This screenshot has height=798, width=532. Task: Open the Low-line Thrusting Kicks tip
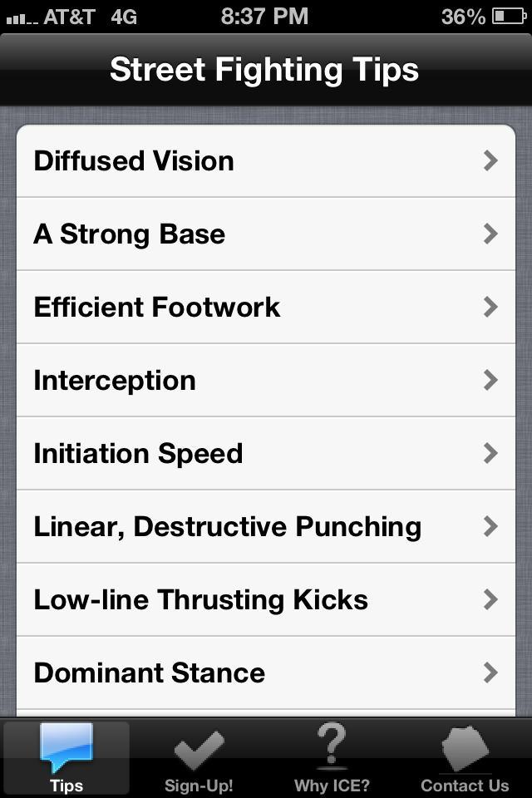point(200,599)
